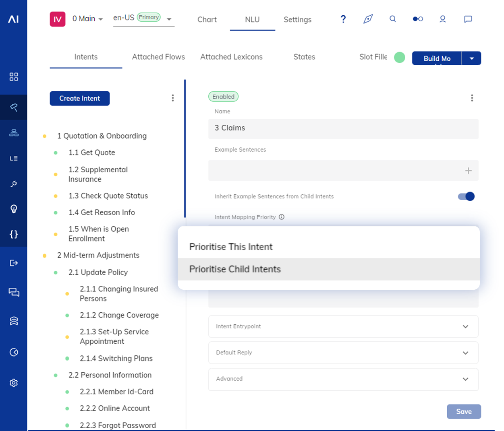Select intent 2.1 Update Policy

click(x=98, y=272)
